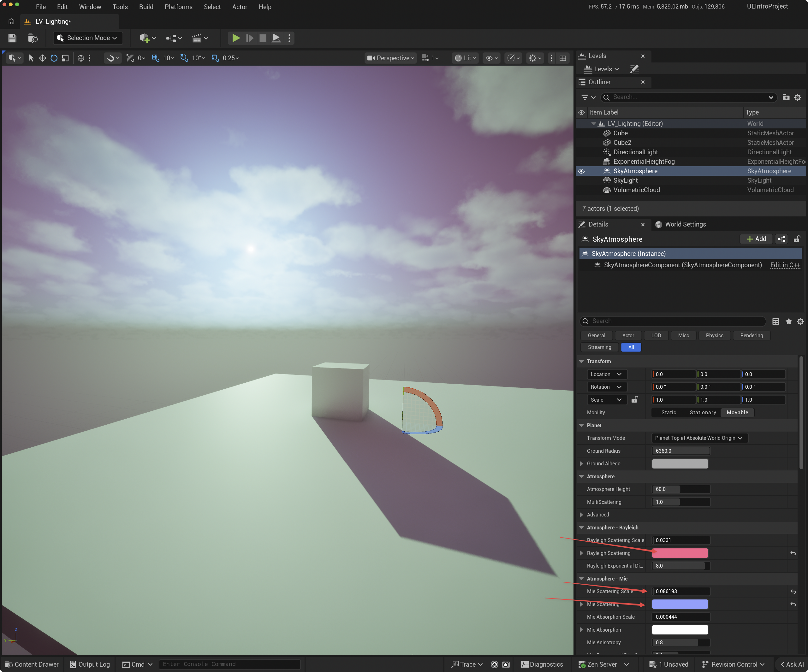Toggle world coordinate system globe icon
The width and height of the screenshot is (808, 672).
pyautogui.click(x=81, y=58)
